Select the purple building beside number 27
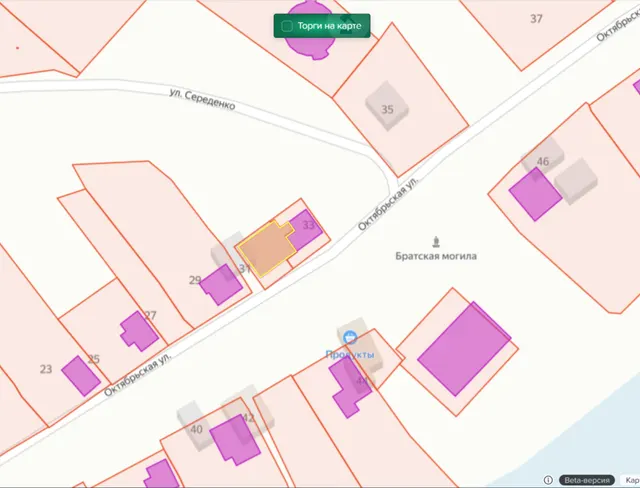640x488 pixels. click(139, 331)
